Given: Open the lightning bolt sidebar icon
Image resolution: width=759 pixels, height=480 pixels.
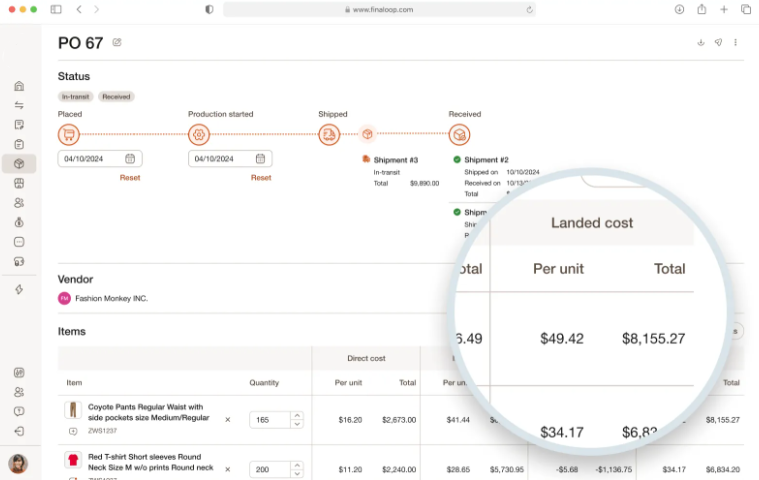Looking at the screenshot, I should pos(18,289).
